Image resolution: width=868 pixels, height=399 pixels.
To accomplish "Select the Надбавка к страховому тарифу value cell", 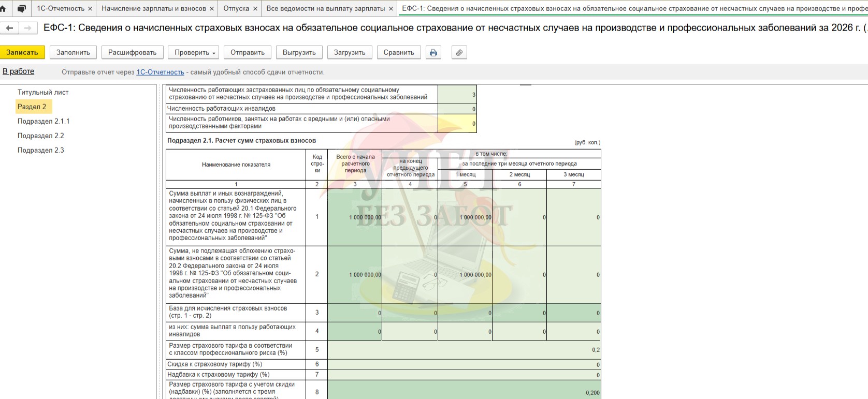I will click(464, 375).
